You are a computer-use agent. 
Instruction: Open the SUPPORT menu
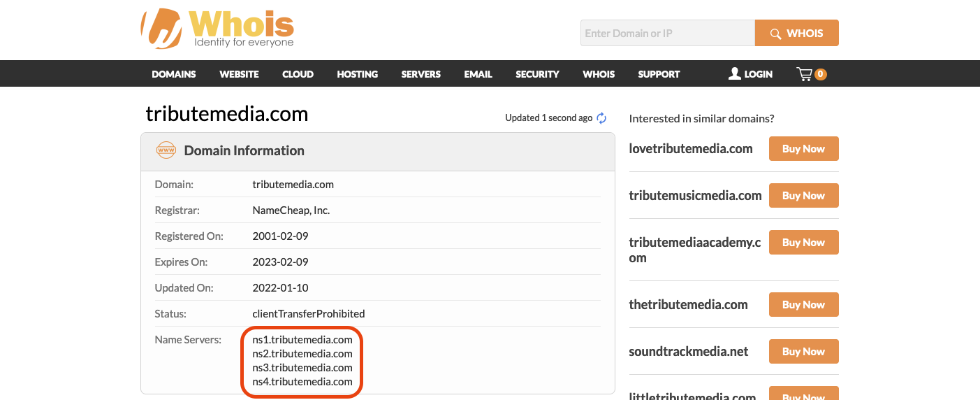[659, 74]
